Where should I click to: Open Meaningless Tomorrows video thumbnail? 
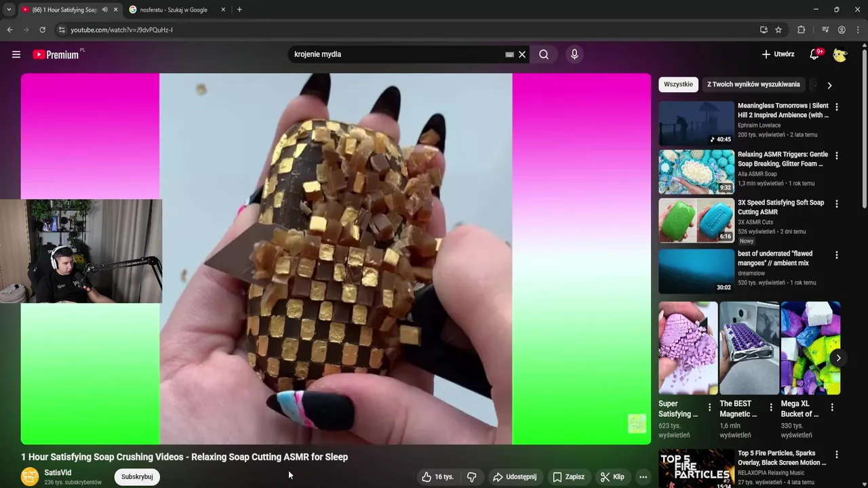point(696,123)
